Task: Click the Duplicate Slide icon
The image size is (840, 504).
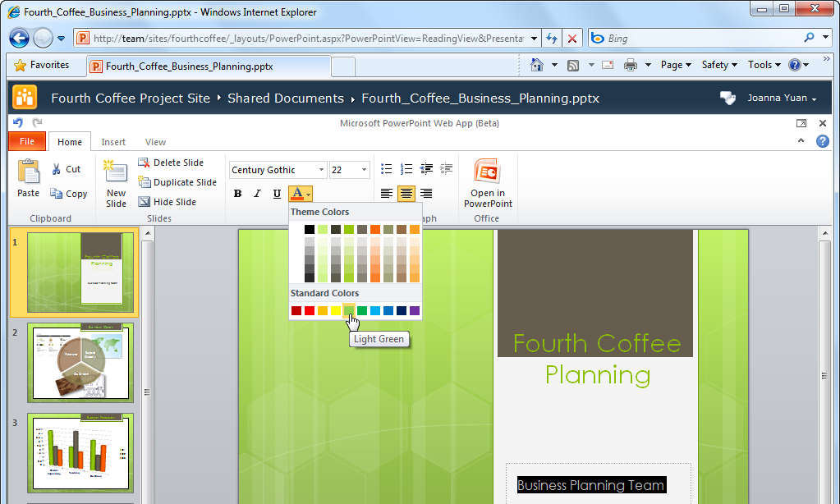Action: tap(145, 182)
